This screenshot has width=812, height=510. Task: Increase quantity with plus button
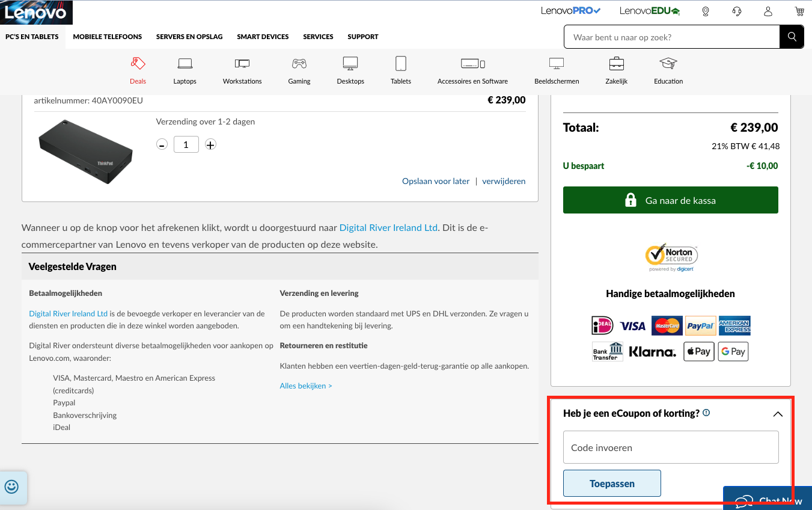click(x=210, y=144)
